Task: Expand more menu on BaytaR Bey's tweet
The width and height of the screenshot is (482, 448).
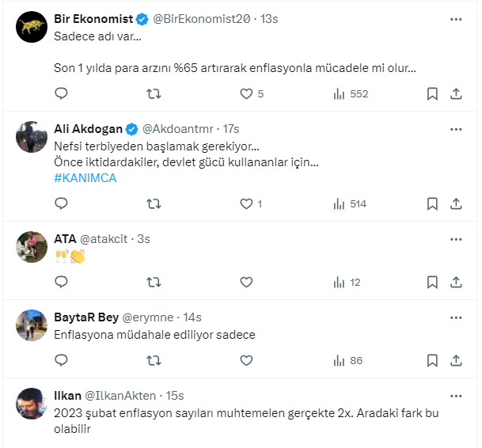Action: [x=457, y=317]
